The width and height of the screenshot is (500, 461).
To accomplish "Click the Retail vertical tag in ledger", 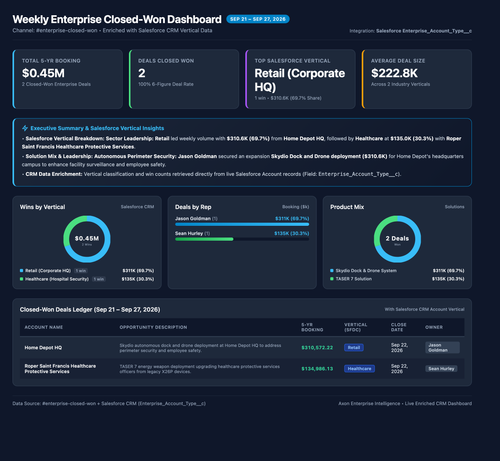I will pyautogui.click(x=354, y=348).
